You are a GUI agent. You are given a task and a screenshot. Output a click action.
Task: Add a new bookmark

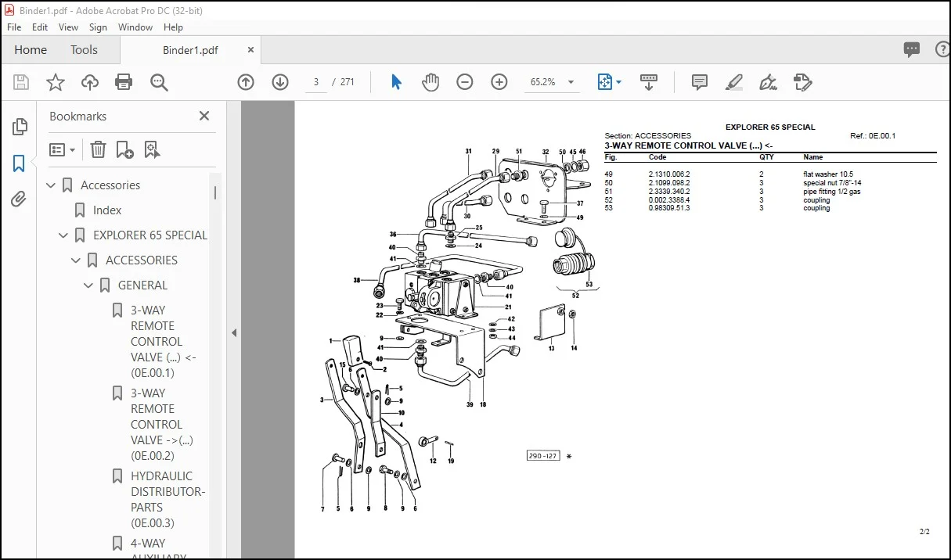pyautogui.click(x=124, y=149)
